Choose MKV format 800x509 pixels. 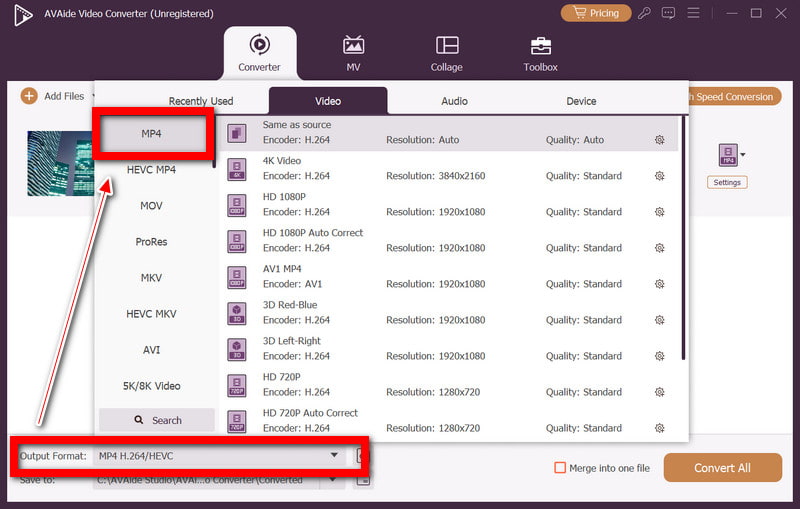151,277
